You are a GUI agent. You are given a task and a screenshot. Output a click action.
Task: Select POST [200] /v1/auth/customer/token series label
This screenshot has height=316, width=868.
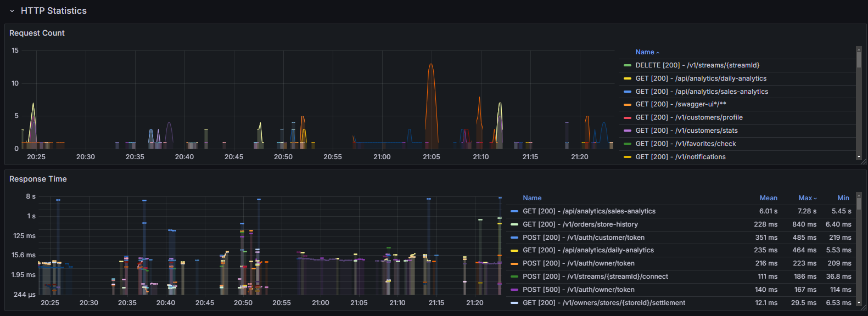[584, 238]
